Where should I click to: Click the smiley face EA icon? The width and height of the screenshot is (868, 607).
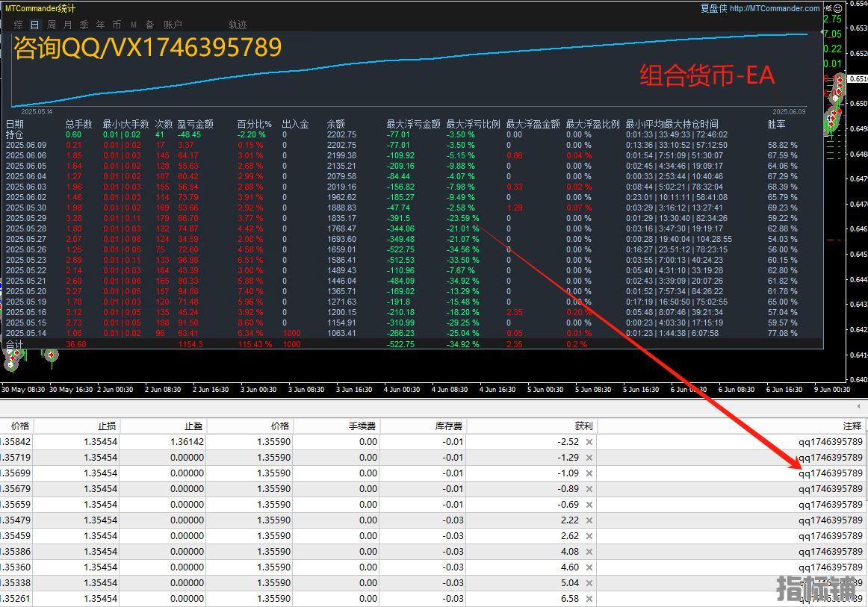click(837, 8)
